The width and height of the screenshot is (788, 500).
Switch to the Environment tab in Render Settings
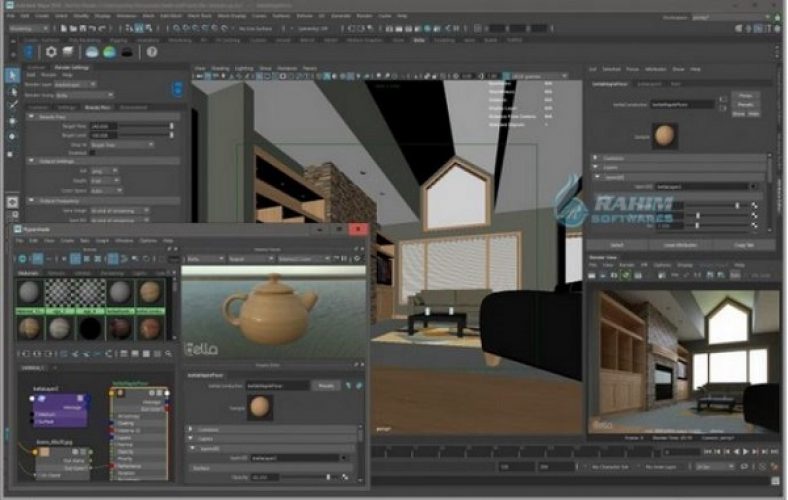pos(132,106)
